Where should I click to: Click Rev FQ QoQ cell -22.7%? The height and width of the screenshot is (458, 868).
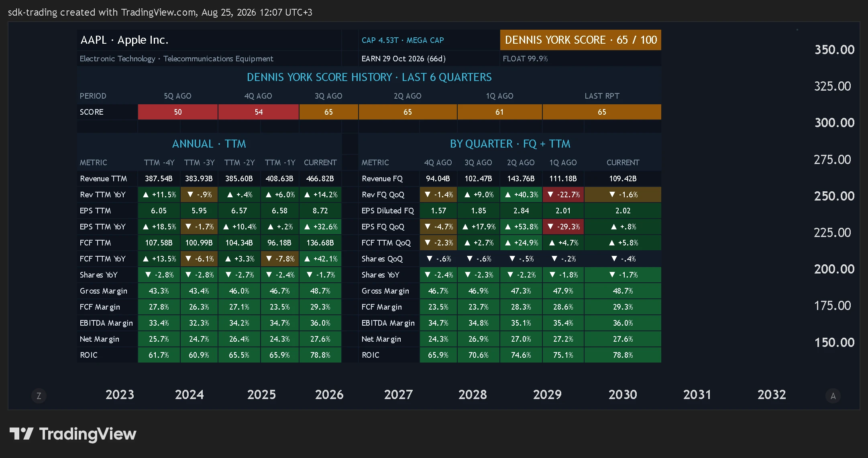563,195
